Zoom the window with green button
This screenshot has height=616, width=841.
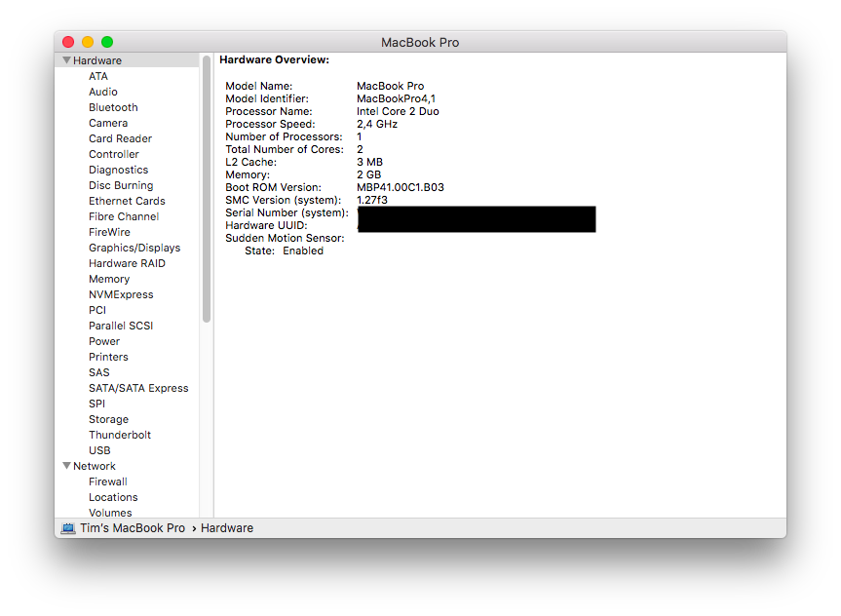(107, 42)
